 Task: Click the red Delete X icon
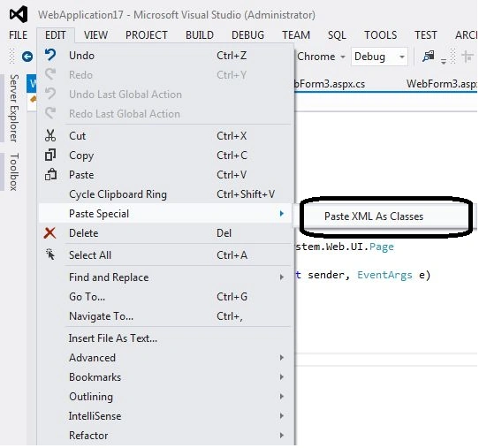[49, 233]
